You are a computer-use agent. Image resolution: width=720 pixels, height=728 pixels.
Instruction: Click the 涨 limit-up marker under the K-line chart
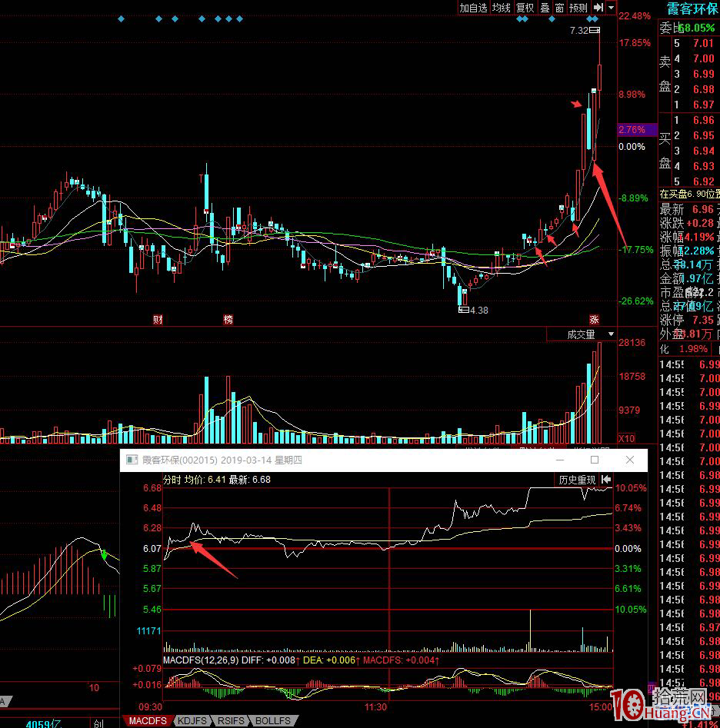coord(594,320)
